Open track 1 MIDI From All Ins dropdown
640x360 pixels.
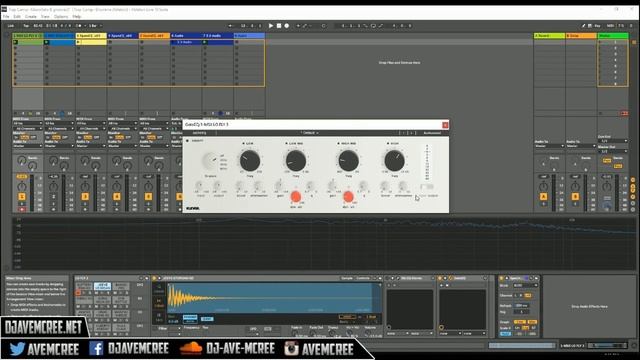tap(28, 123)
